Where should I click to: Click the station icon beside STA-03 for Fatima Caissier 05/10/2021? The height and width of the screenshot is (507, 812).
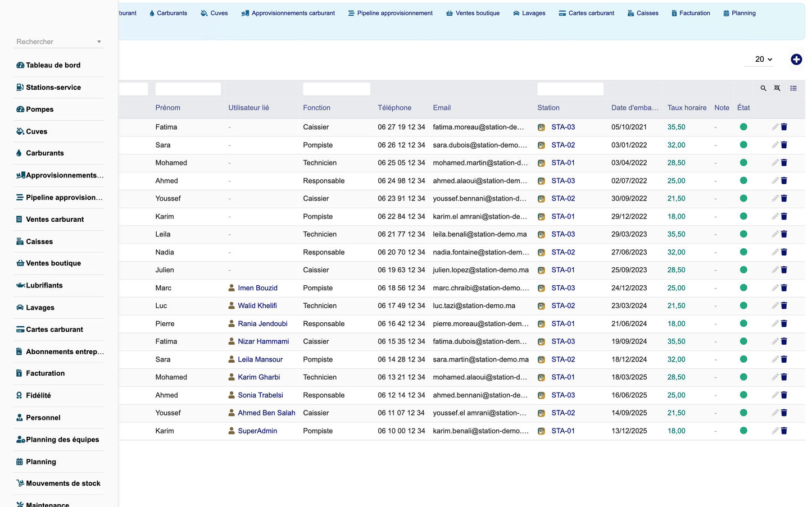(x=541, y=127)
